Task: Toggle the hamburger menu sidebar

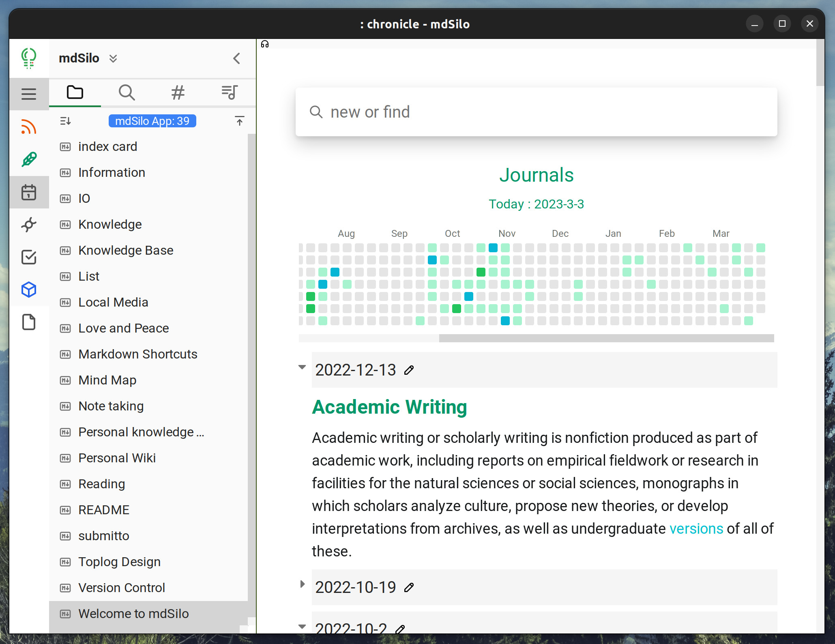Action: [x=29, y=94]
